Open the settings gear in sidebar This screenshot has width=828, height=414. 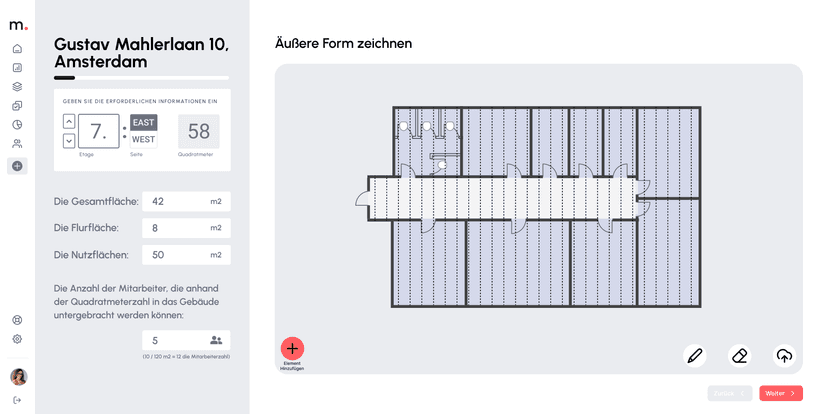click(x=17, y=339)
